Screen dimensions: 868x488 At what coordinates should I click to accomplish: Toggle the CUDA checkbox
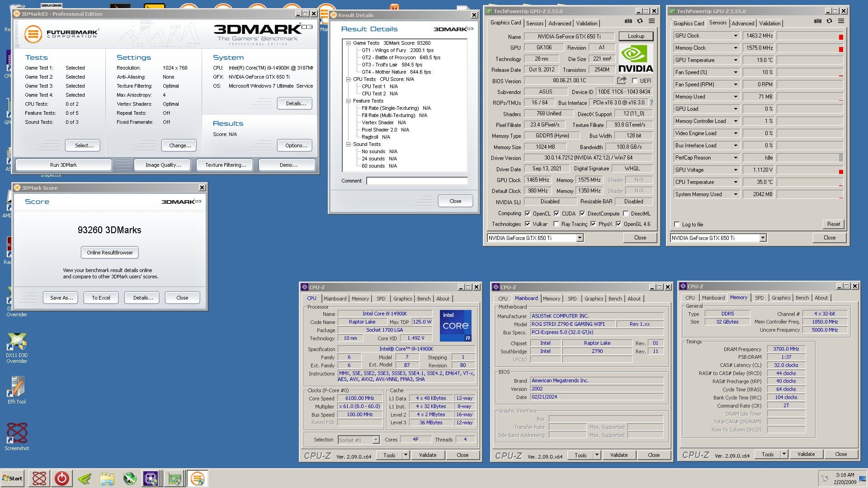[557, 213]
